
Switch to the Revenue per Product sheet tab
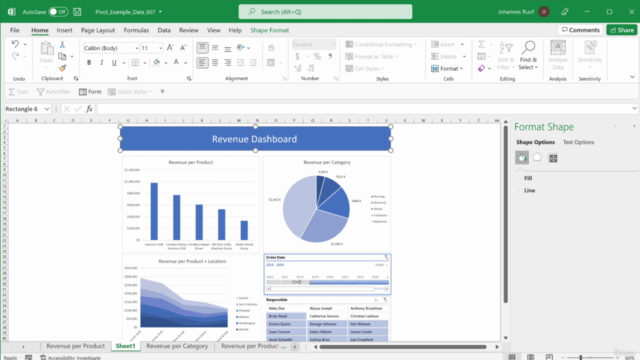point(76,346)
